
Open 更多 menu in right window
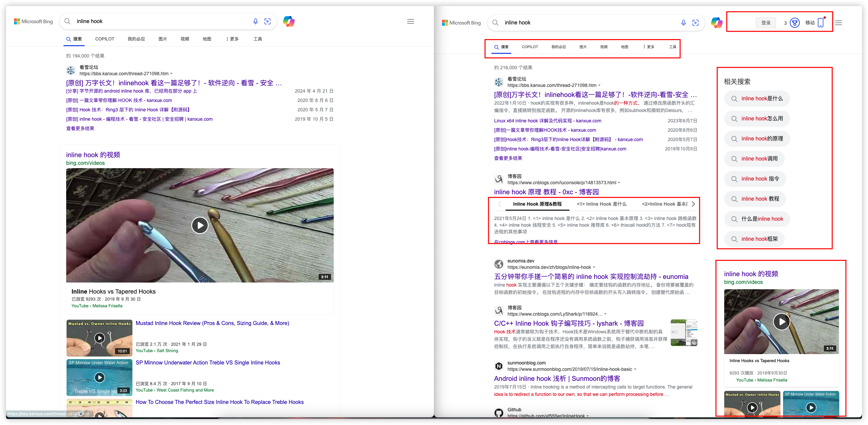pyautogui.click(x=648, y=47)
